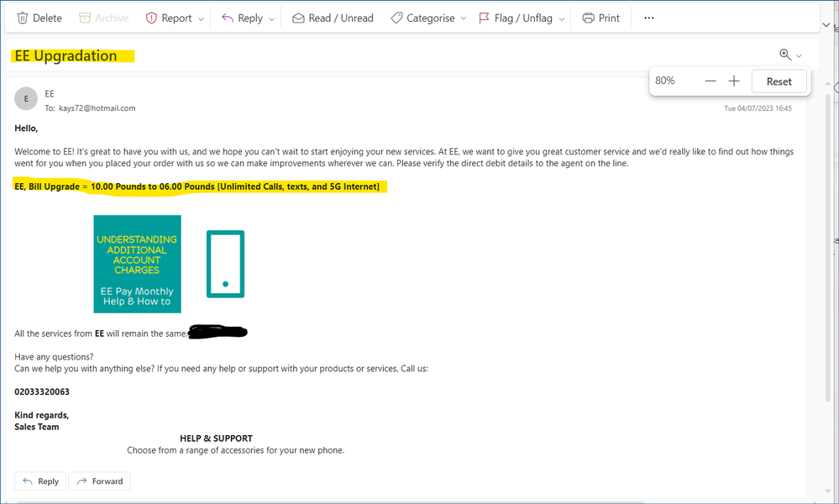
Task: Click the bottom Reply button
Action: (x=40, y=481)
